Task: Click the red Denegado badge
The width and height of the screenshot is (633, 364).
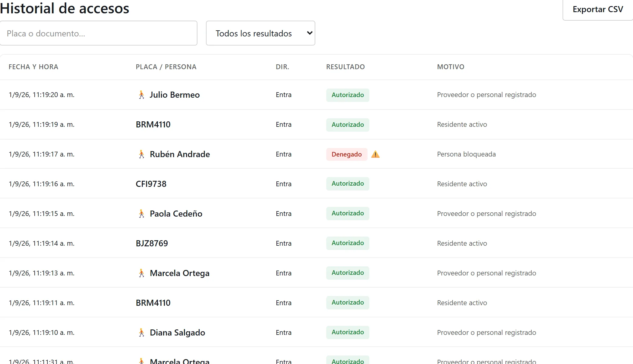Action: pyautogui.click(x=347, y=154)
